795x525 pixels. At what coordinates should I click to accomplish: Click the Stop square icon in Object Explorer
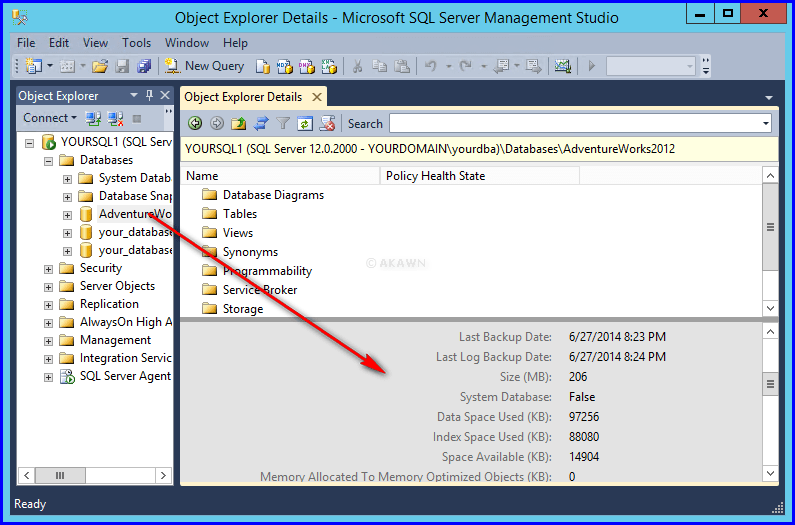tap(136, 119)
